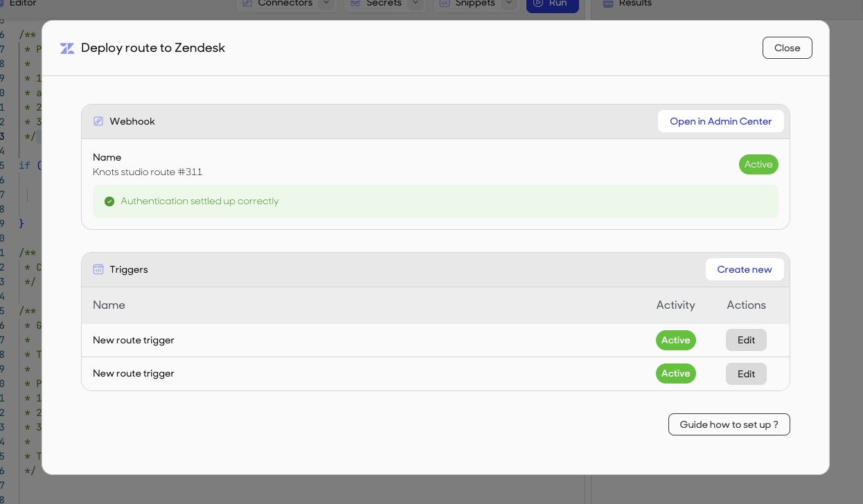Select the first 'New route trigger' row name

click(x=134, y=340)
